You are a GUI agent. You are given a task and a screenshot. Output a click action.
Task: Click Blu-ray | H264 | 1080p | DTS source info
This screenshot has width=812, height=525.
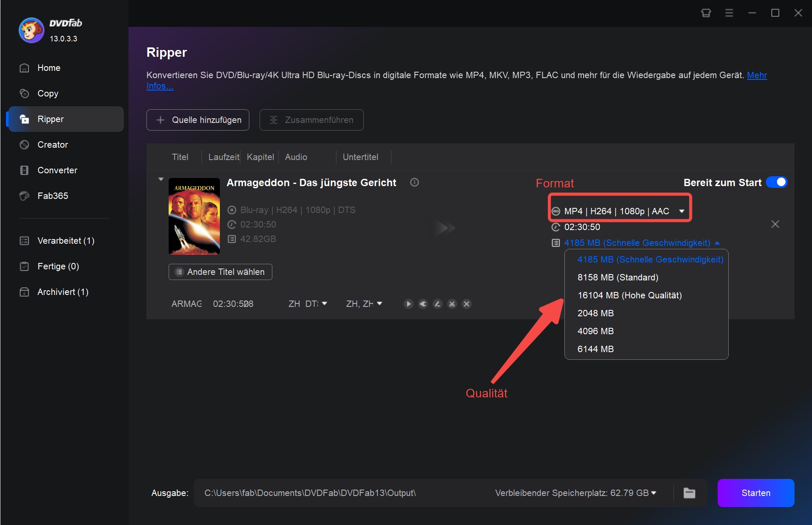(x=298, y=210)
